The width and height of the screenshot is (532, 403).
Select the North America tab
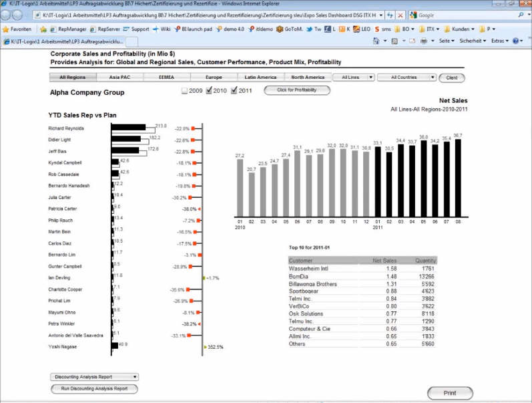(x=308, y=78)
